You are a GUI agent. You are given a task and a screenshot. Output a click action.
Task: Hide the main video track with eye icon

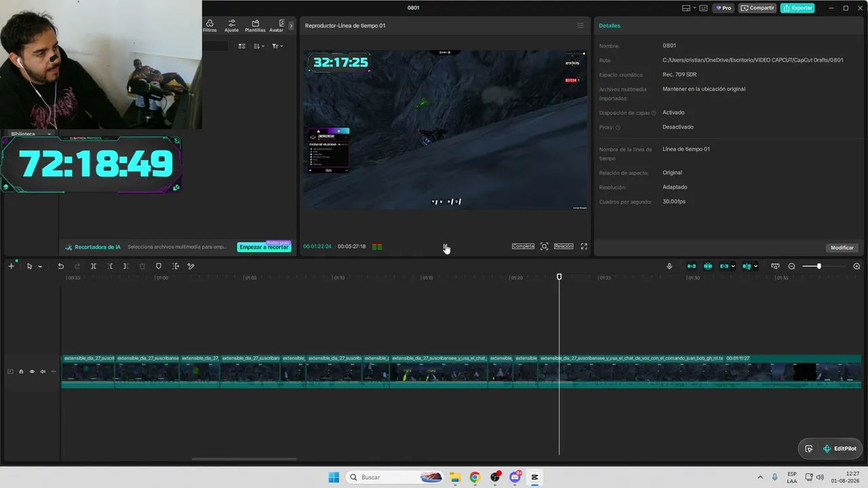coord(32,371)
